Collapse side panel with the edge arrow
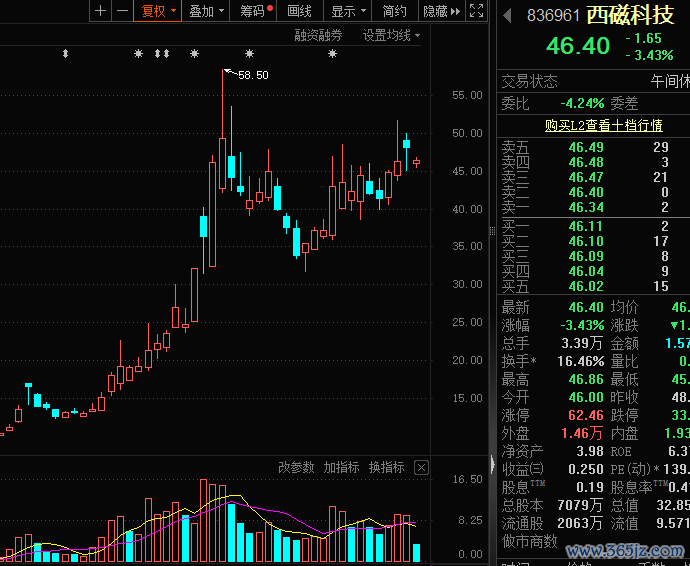 [492, 465]
